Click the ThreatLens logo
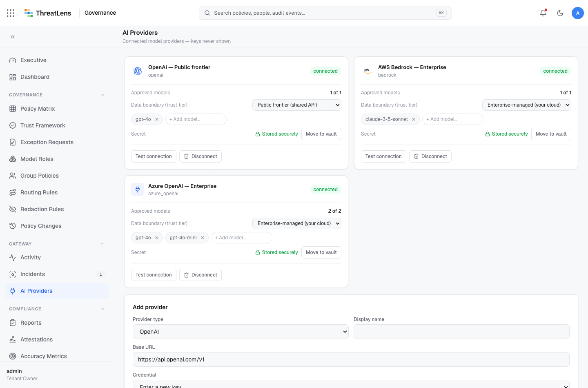Viewport: 588px width, 388px height. [x=48, y=13]
